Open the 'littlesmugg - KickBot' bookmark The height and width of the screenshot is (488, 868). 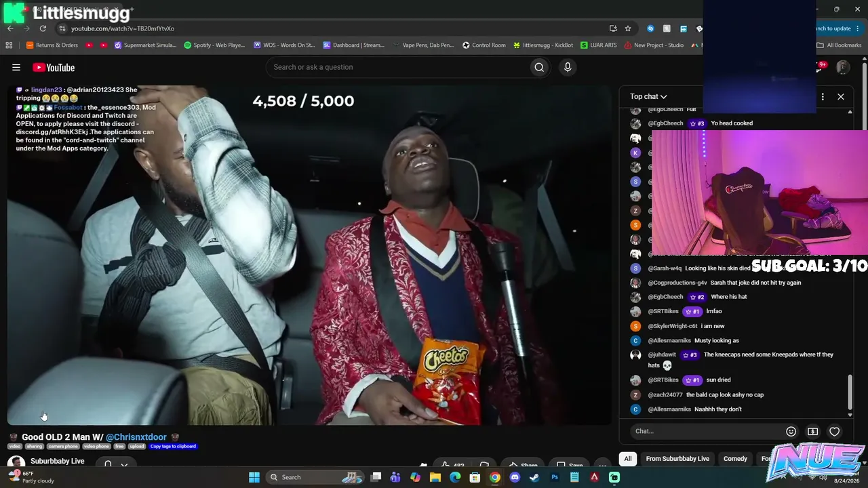(x=543, y=45)
